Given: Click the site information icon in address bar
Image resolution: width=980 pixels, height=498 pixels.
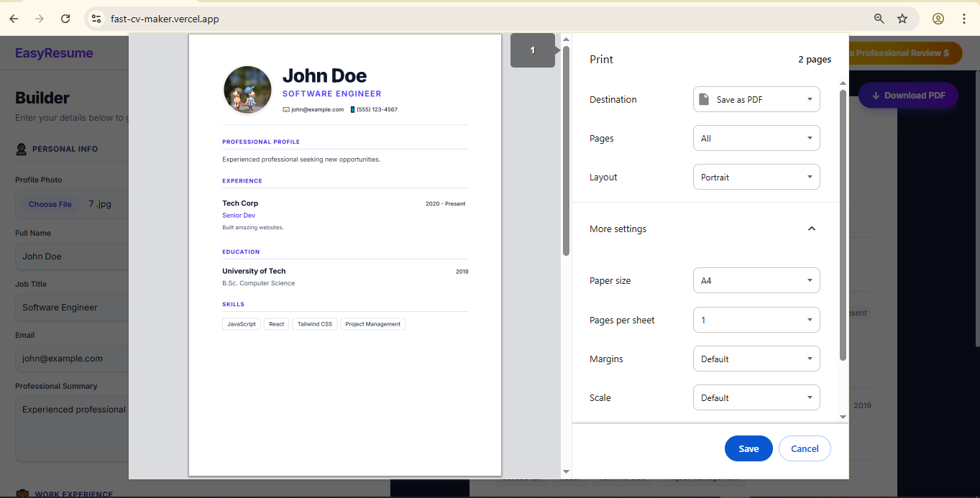Looking at the screenshot, I should (96, 19).
